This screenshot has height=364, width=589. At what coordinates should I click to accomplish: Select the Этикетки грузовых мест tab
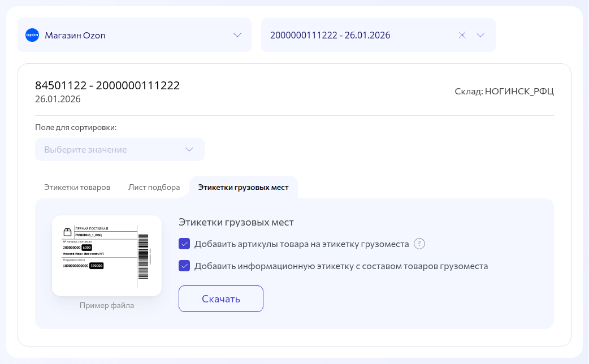click(x=244, y=187)
